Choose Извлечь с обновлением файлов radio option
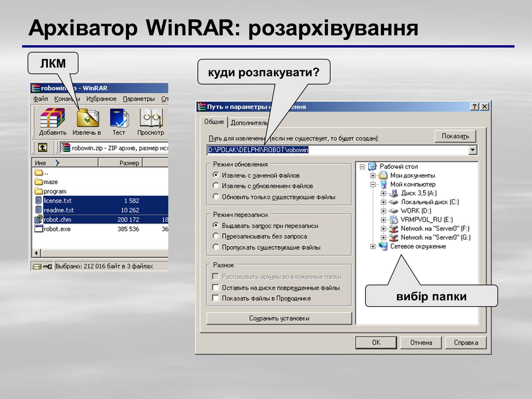Screen dimensions: 532x399 pos(216,186)
